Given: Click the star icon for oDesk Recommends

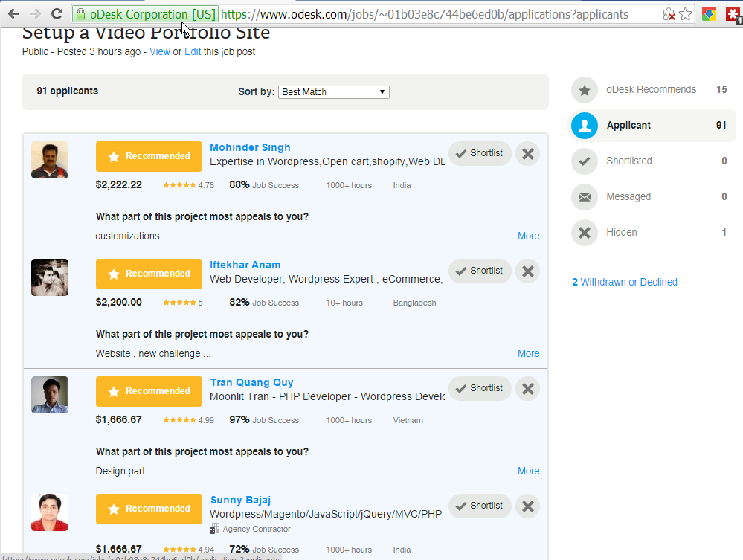Looking at the screenshot, I should 585,90.
